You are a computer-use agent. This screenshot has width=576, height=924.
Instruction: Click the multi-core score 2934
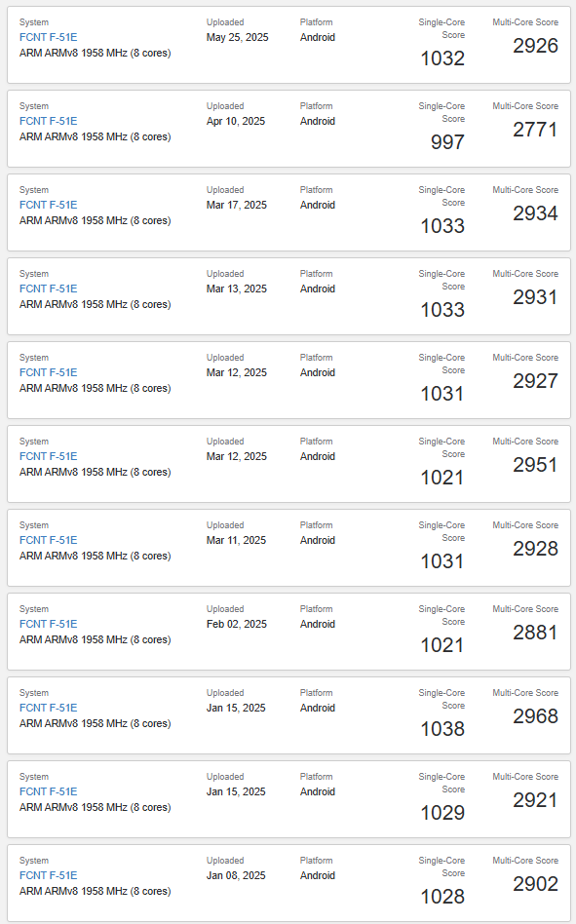(x=535, y=213)
